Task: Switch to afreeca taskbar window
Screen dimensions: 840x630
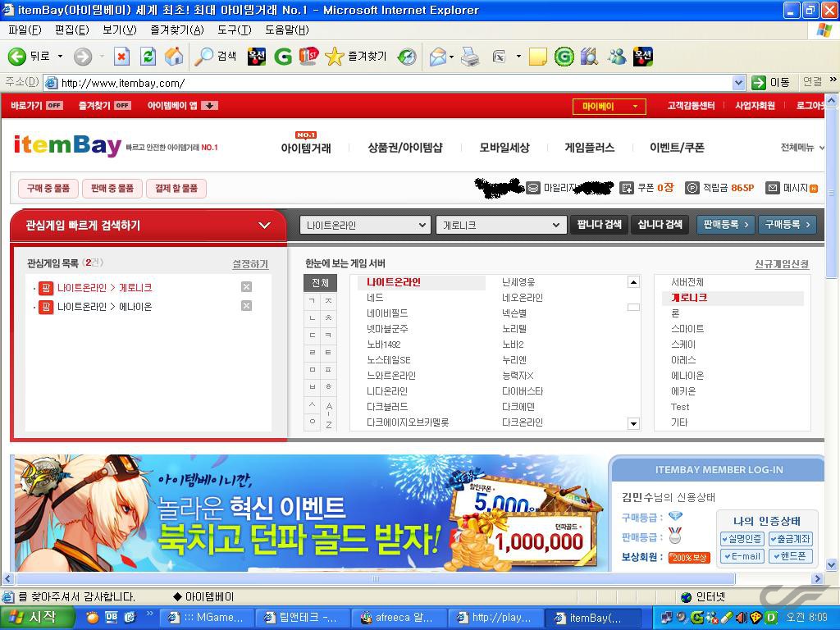Action: pos(398,618)
